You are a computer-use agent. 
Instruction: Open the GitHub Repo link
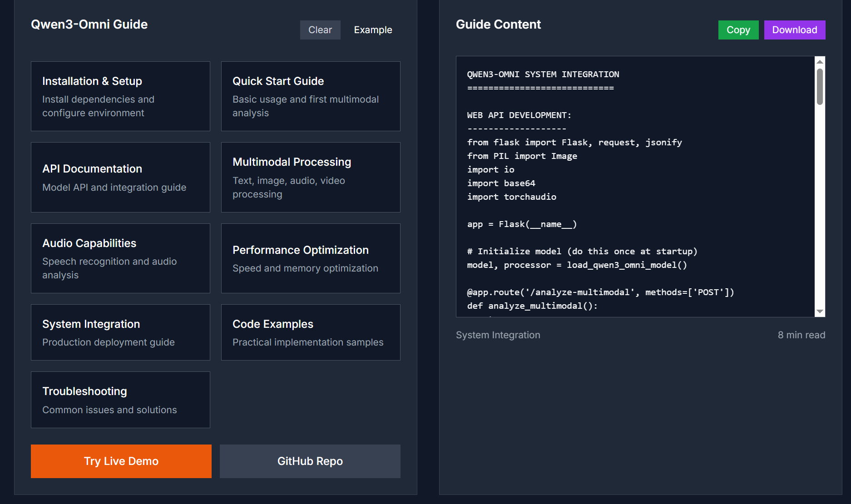click(x=310, y=461)
